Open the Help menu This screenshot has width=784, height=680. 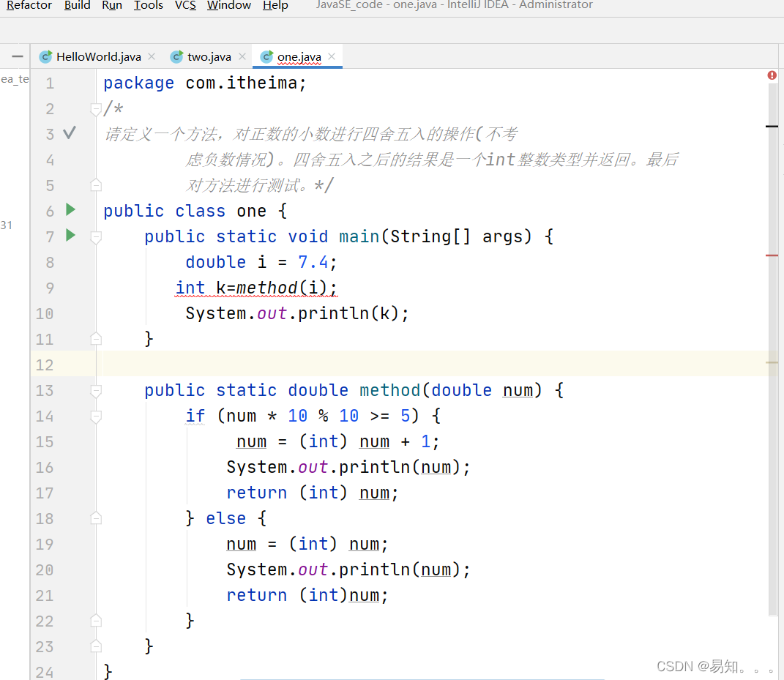(x=275, y=5)
